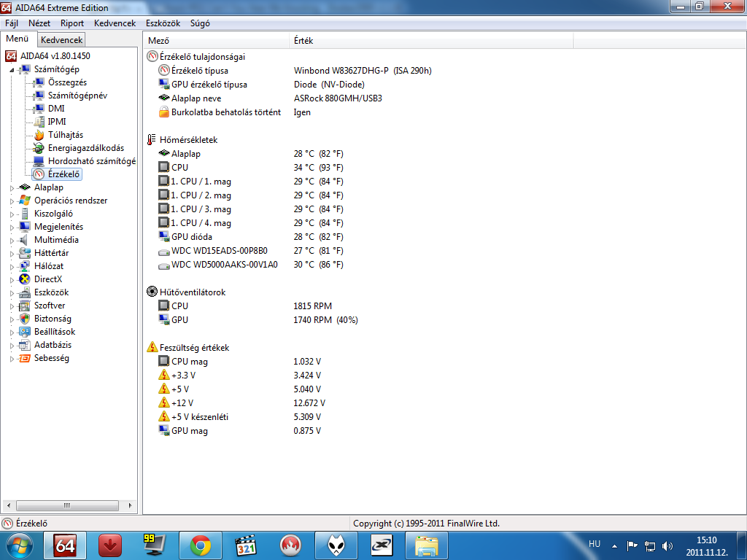Select the Számítógépnév icon
The height and width of the screenshot is (560, 747).
point(39,96)
